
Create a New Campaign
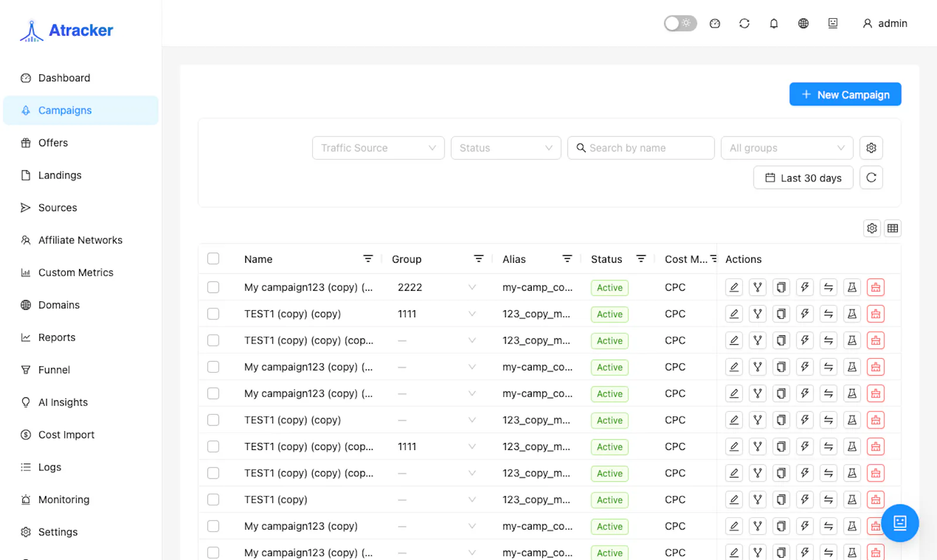[x=845, y=94]
